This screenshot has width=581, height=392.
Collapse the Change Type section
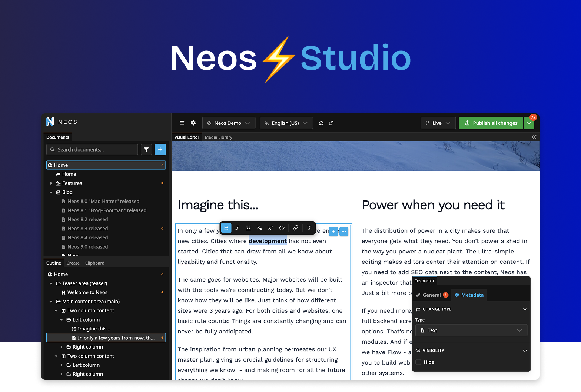click(525, 309)
